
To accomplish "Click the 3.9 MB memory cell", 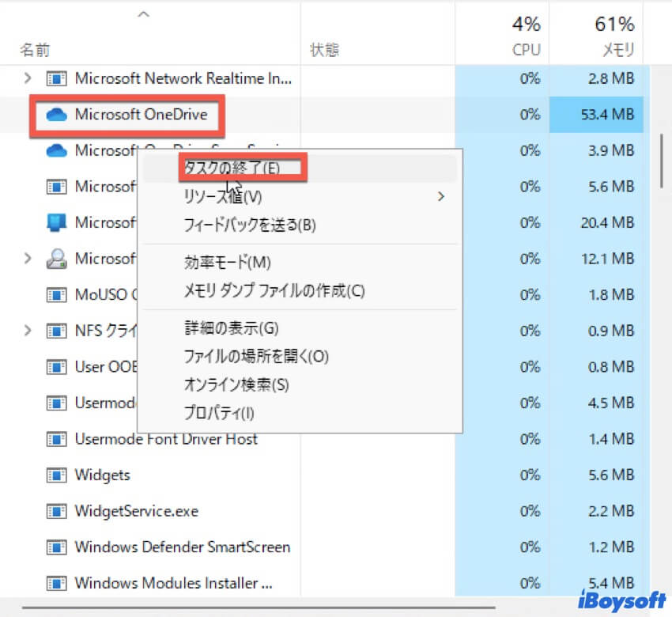I will pos(596,150).
